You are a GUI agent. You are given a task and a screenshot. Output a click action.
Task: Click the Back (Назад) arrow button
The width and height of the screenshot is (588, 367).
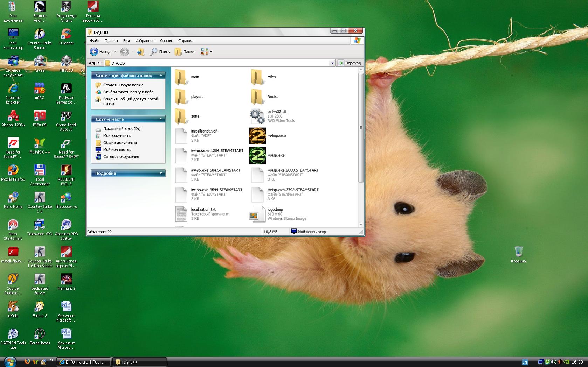pos(94,52)
